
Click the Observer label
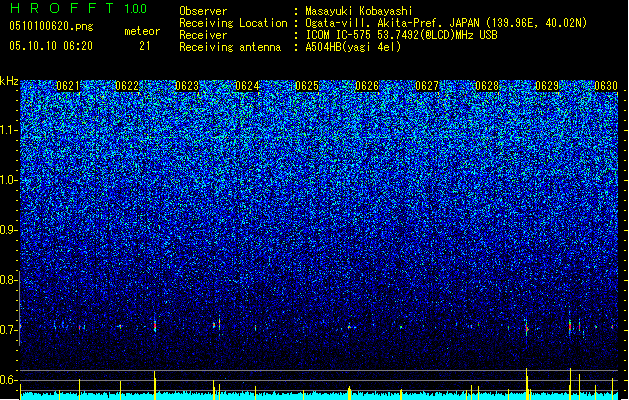(203, 11)
